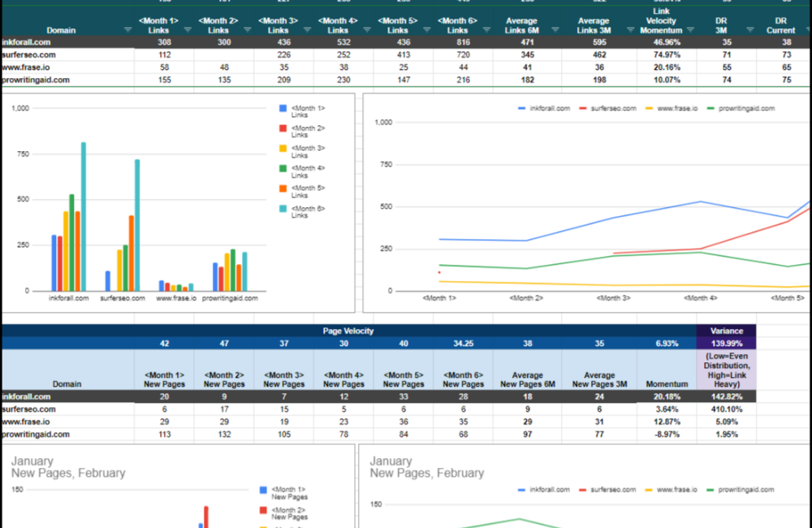Screen dimensions: 812x528
Task: Select surferseo.com in the links table
Action: pyautogui.click(x=28, y=55)
